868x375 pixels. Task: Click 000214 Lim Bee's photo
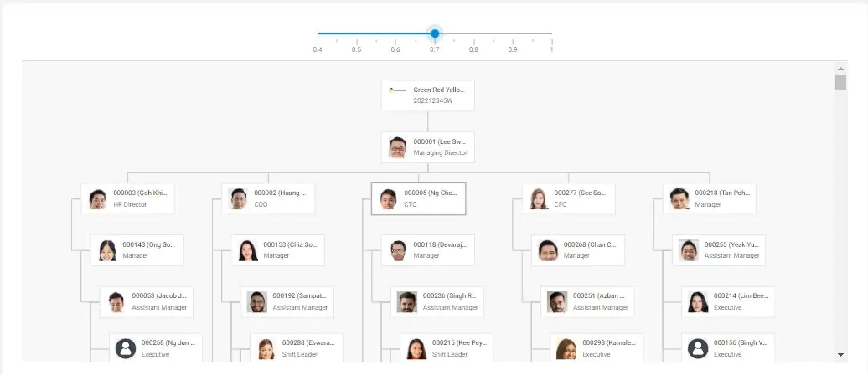(697, 302)
